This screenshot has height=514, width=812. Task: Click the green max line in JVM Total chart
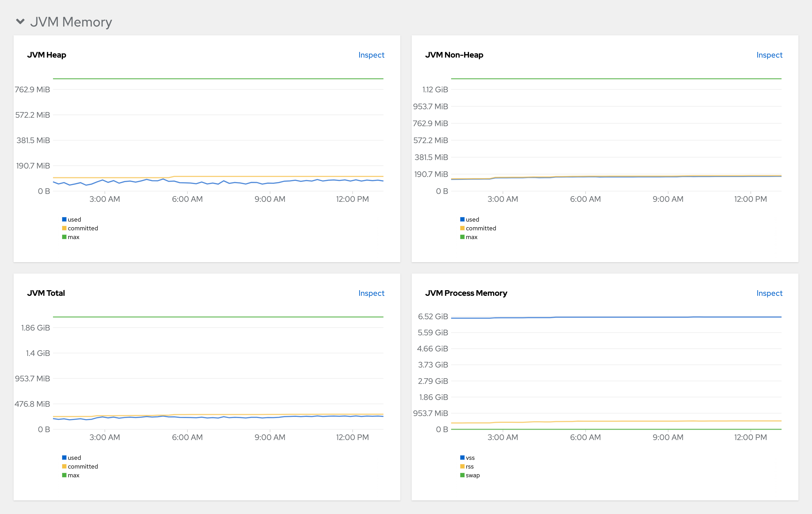[x=218, y=317]
